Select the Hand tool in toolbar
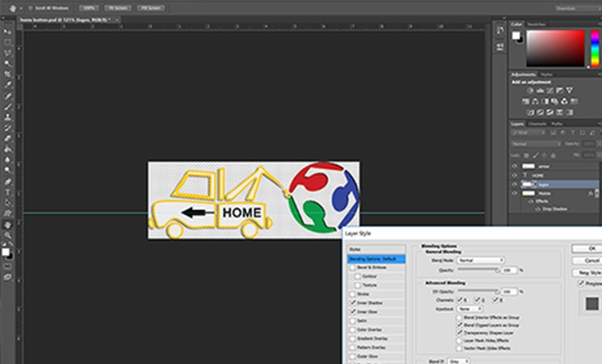The width and height of the screenshot is (602, 364). 8,225
